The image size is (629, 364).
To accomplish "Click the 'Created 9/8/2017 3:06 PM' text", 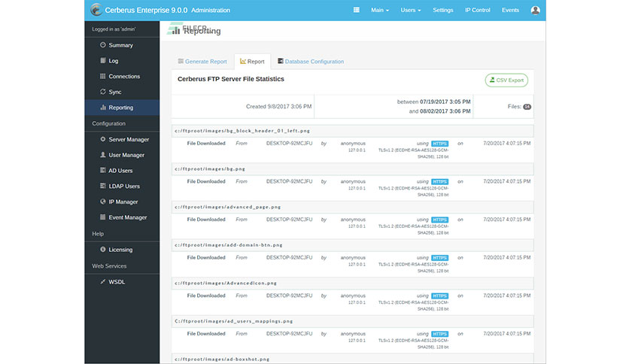I will pyautogui.click(x=279, y=106).
